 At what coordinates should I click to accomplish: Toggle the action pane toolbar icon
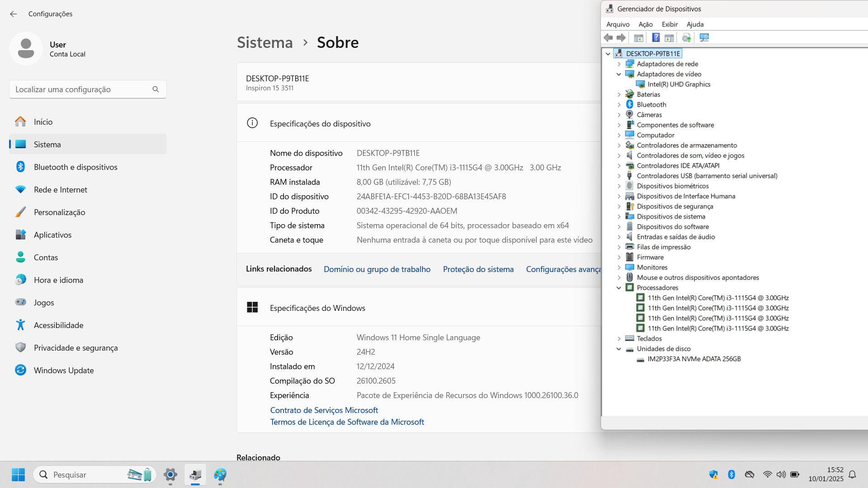(669, 38)
